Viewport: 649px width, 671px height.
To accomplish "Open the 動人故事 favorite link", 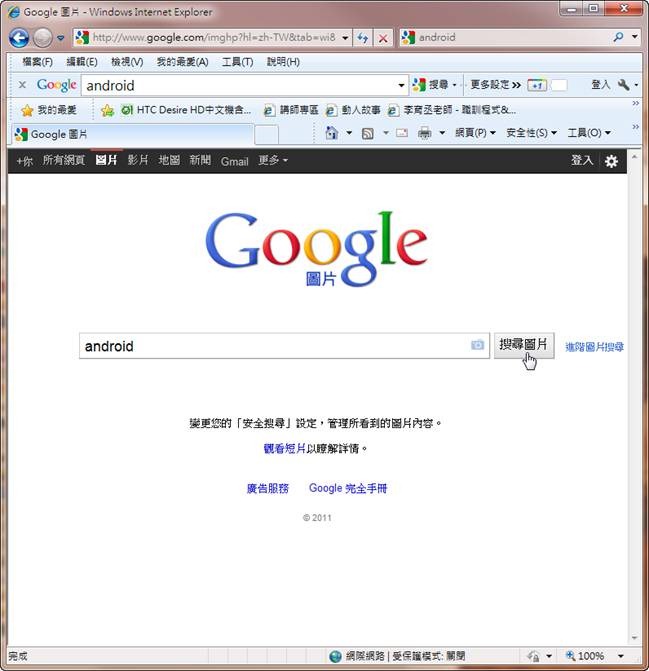I will [353, 110].
